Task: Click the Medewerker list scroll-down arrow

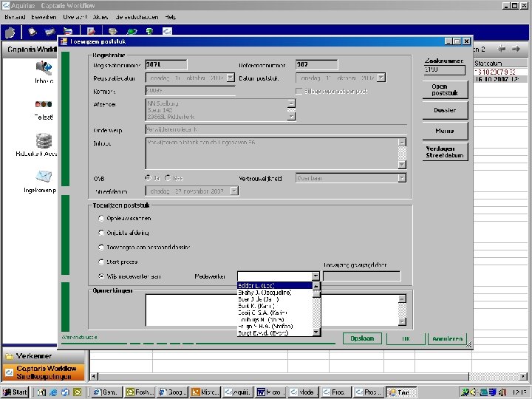Action: pos(316,332)
